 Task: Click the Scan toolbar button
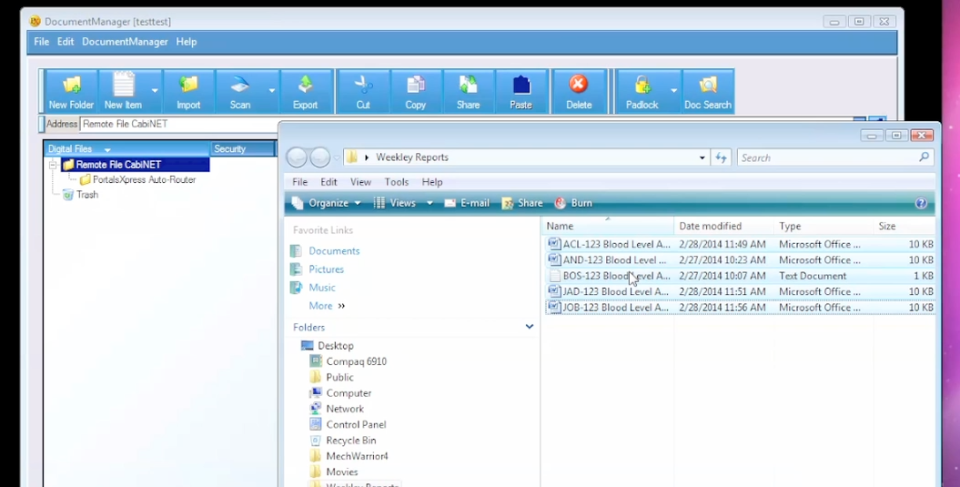(x=240, y=91)
